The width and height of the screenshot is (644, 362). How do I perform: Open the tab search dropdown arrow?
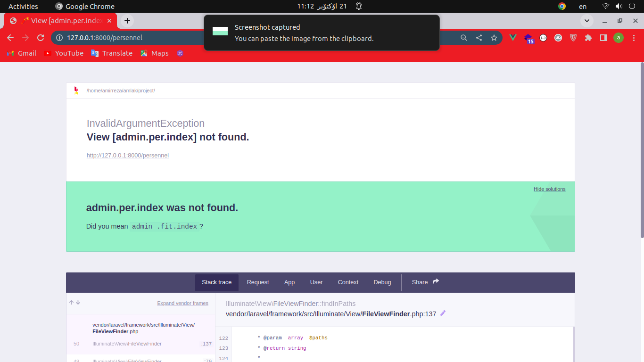[x=587, y=21]
